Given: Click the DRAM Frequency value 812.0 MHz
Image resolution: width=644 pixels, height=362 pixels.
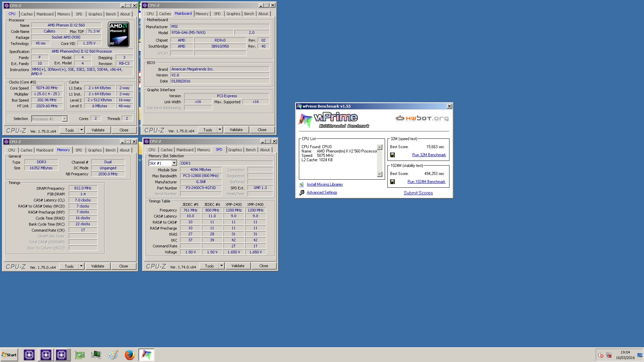Looking at the screenshot, I should (83, 188).
